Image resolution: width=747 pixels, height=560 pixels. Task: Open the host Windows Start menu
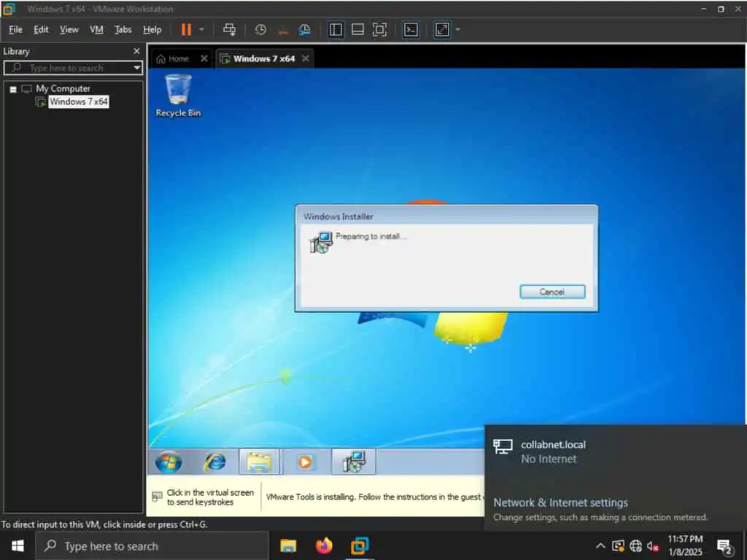18,545
